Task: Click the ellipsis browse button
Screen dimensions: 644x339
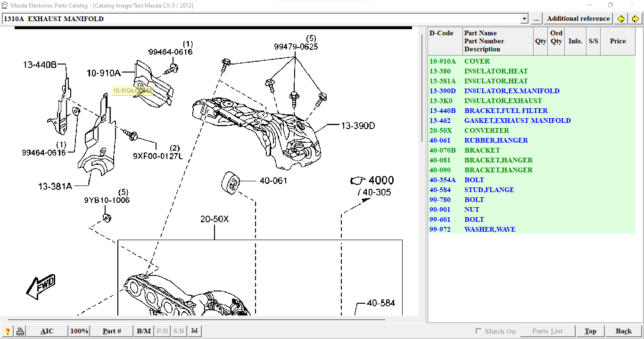Action: click(x=537, y=19)
